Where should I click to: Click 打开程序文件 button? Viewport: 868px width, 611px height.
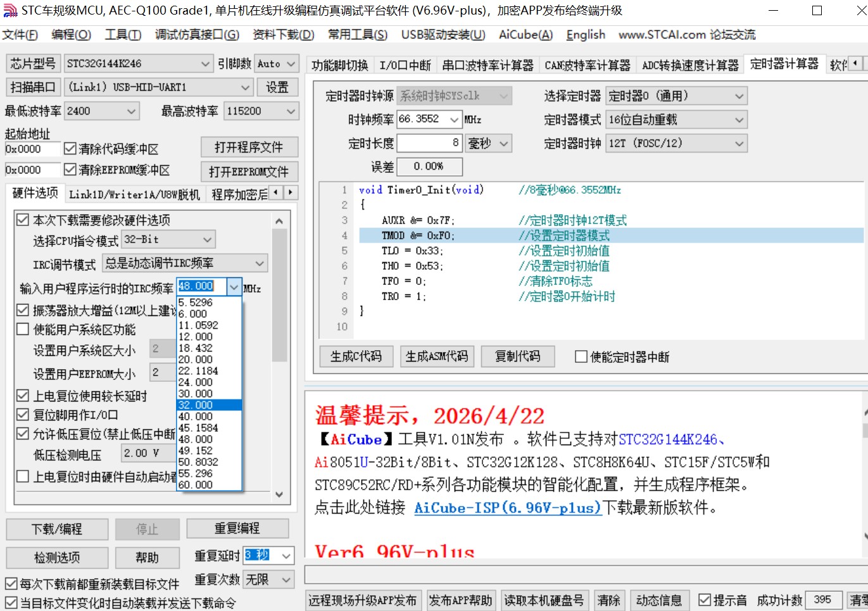(x=249, y=147)
